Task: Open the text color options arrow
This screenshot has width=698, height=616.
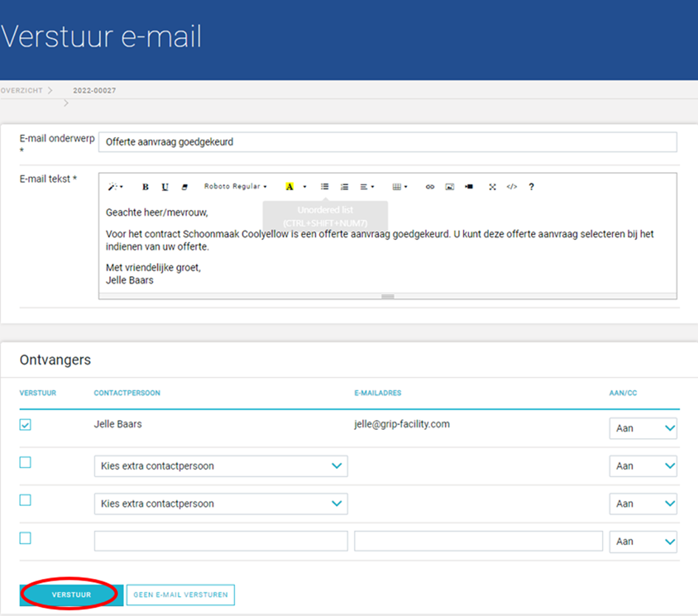Action: (x=305, y=187)
